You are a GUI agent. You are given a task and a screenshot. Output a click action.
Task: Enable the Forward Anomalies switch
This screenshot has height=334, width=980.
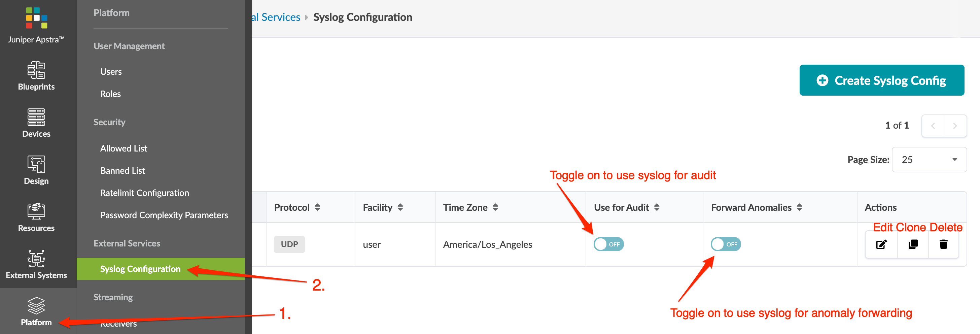[x=726, y=244]
